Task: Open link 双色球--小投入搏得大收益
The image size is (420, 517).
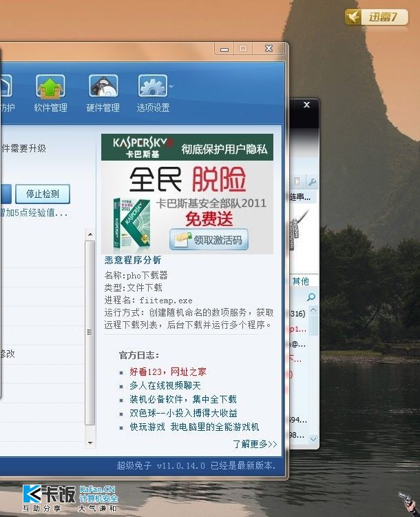Action: coord(183,413)
